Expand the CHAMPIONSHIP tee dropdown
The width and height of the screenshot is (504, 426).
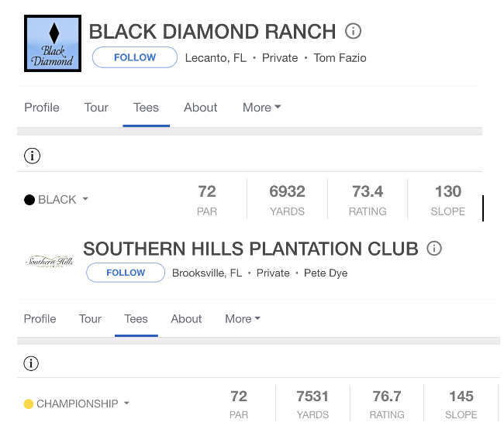126,403
